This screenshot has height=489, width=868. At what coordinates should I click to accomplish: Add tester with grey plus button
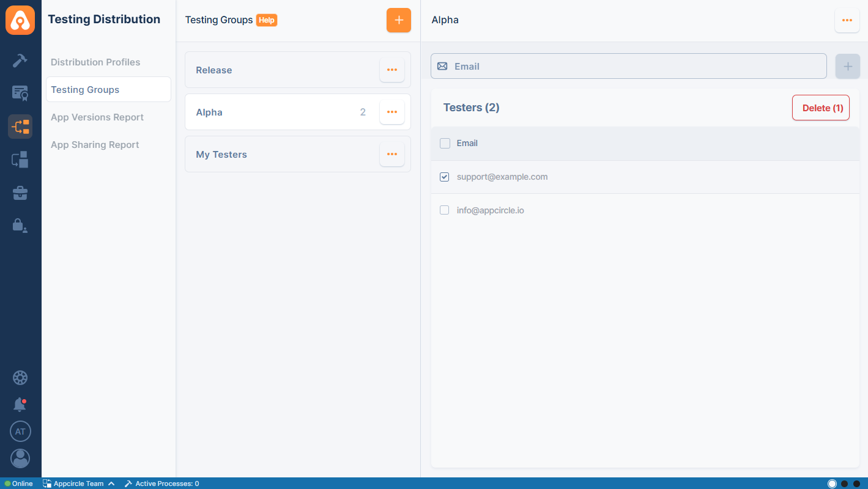click(x=848, y=67)
